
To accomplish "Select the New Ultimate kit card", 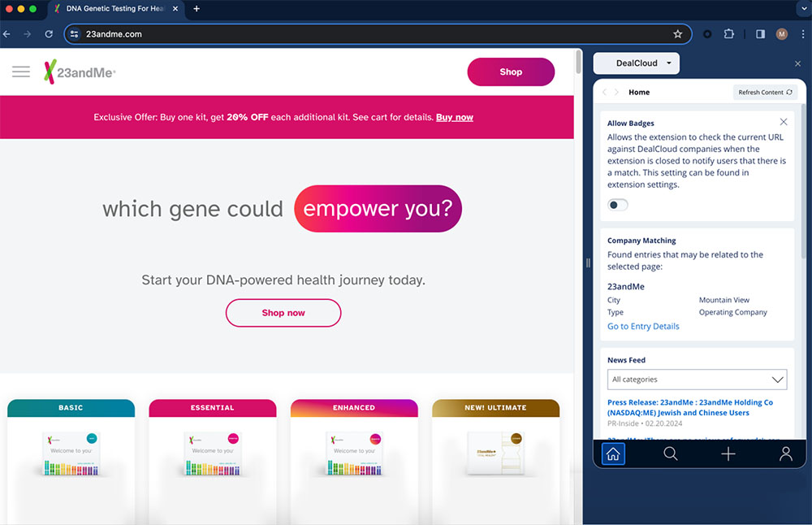I will click(495, 462).
